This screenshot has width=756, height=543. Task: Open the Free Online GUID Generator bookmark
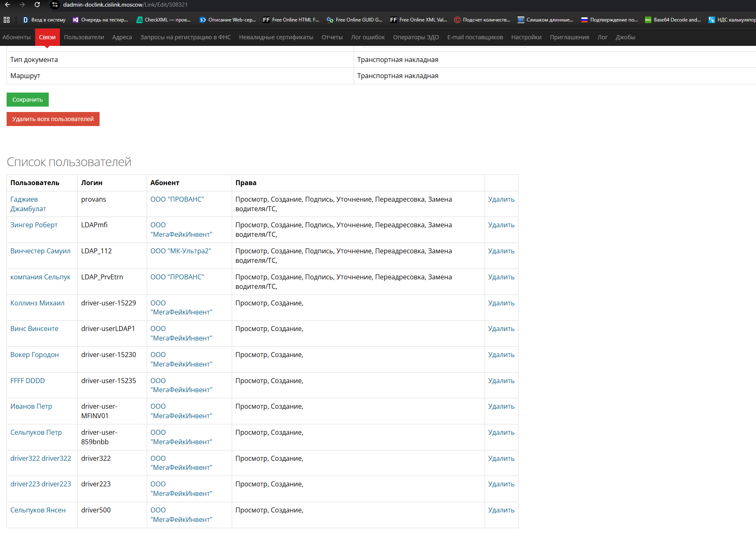[x=354, y=20]
